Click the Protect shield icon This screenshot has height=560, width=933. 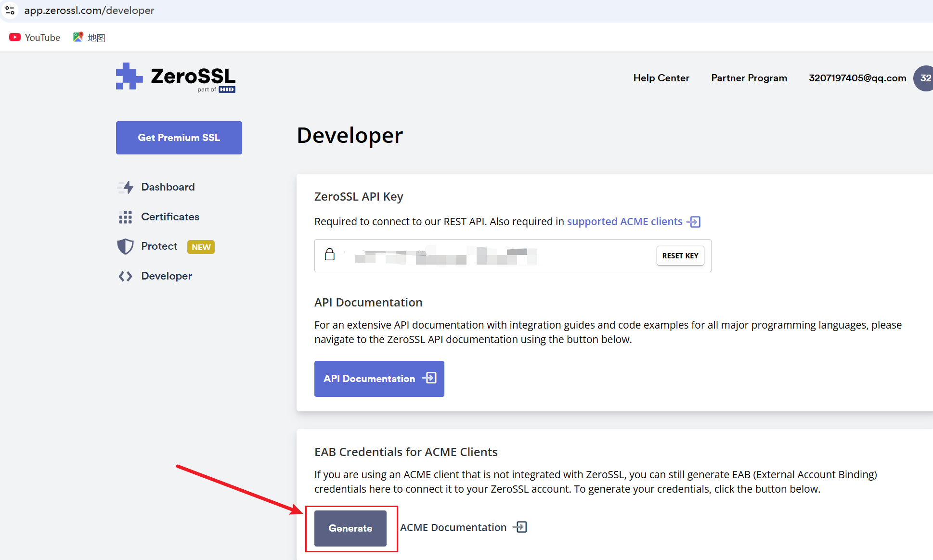tap(125, 246)
